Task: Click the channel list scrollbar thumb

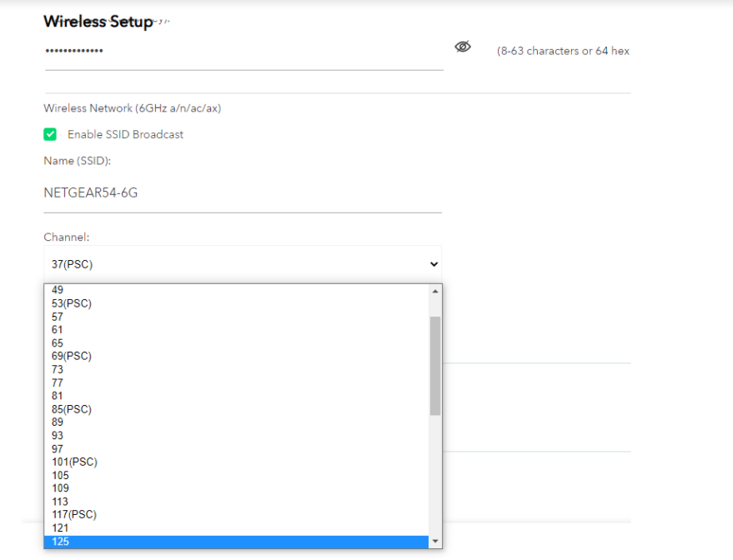Action: coord(434,365)
